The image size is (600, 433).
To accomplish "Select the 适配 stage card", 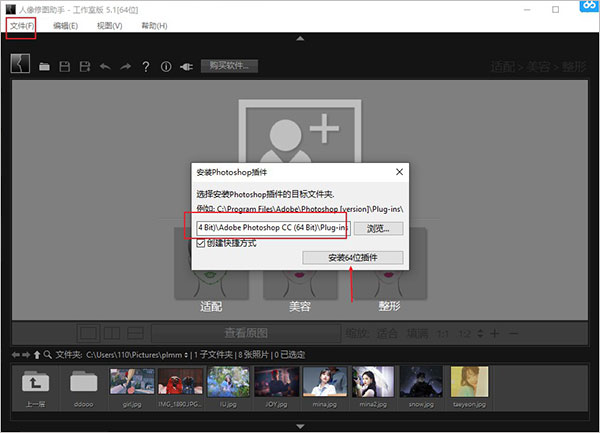I will point(211,284).
